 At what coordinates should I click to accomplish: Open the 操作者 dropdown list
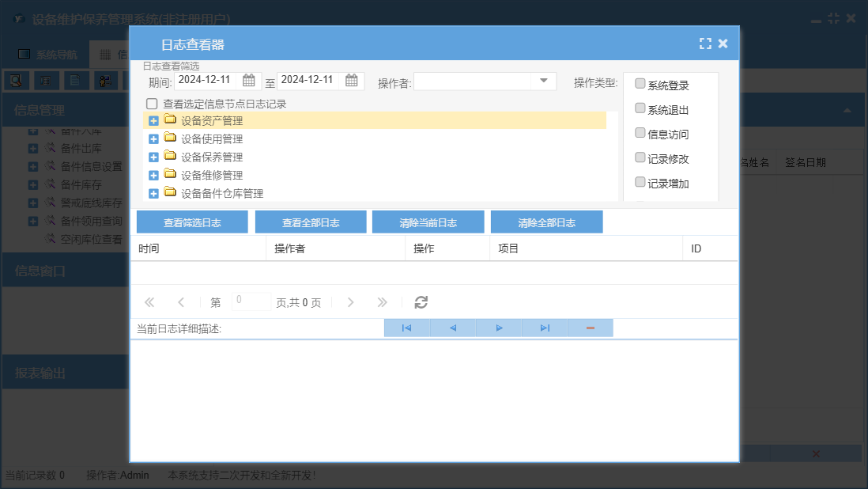click(544, 81)
